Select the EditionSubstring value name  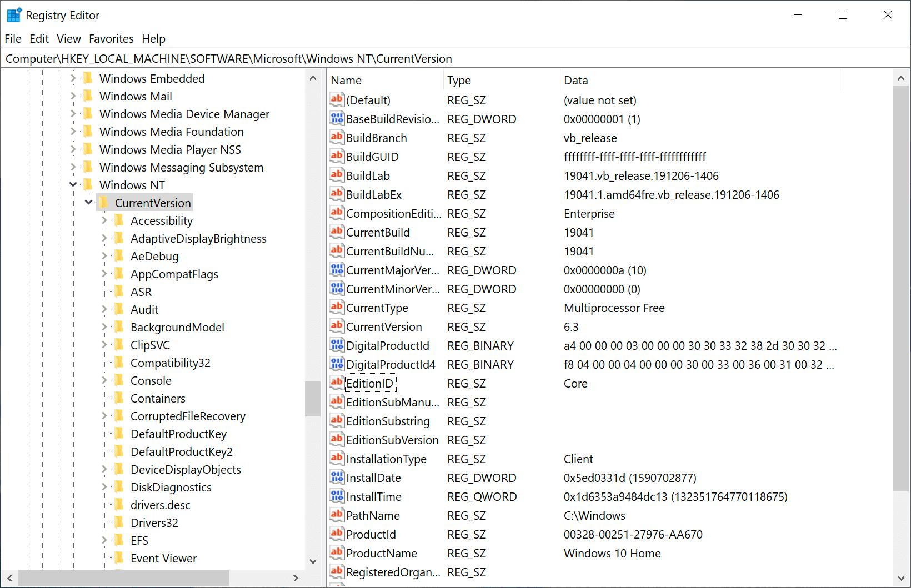pos(388,421)
